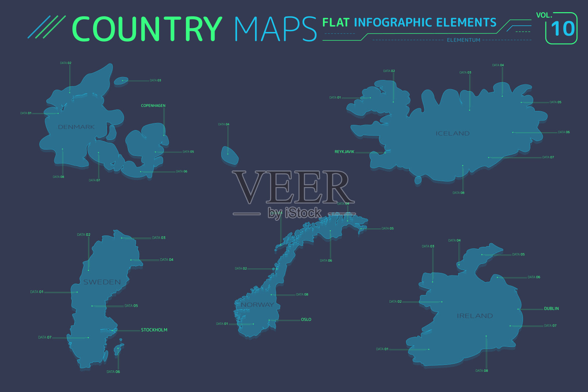The width and height of the screenshot is (588, 392).
Task: Click the DENMARK name on the map
Action: (x=76, y=127)
